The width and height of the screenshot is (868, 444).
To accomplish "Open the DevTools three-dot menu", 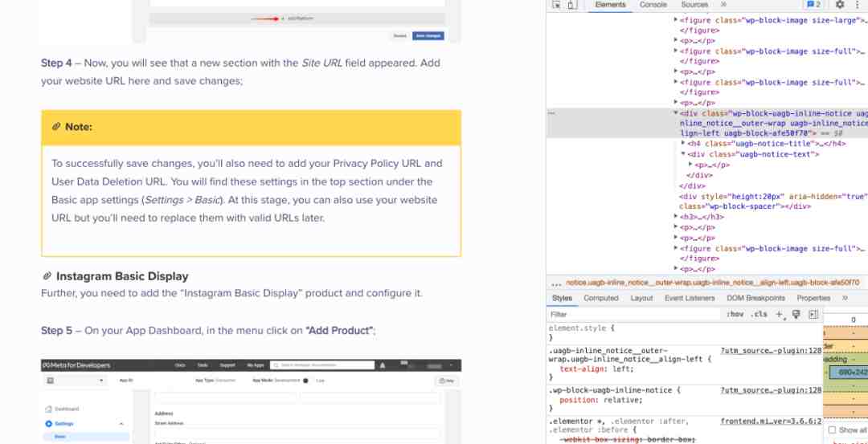I will [858, 5].
